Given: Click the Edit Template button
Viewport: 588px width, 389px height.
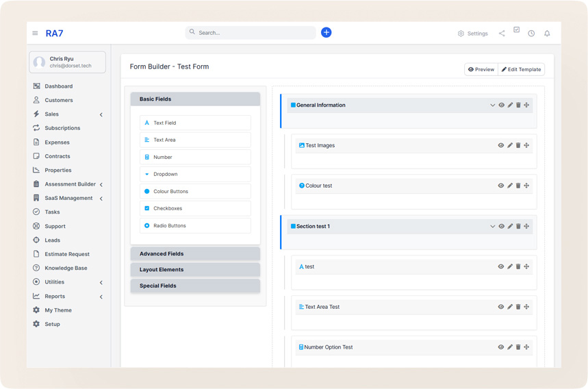Looking at the screenshot, I should pyautogui.click(x=521, y=69).
